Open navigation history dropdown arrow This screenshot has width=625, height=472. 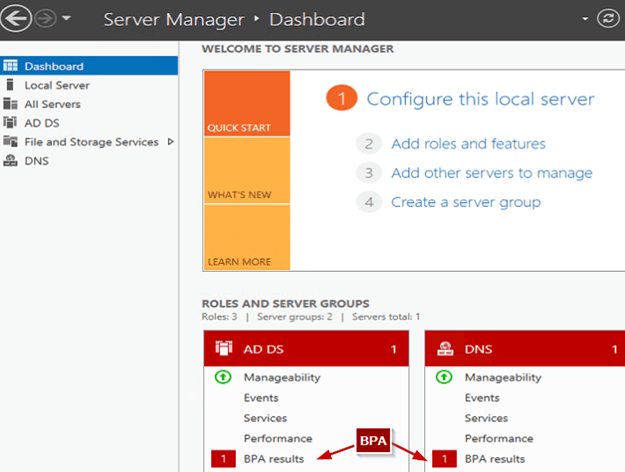click(66, 18)
